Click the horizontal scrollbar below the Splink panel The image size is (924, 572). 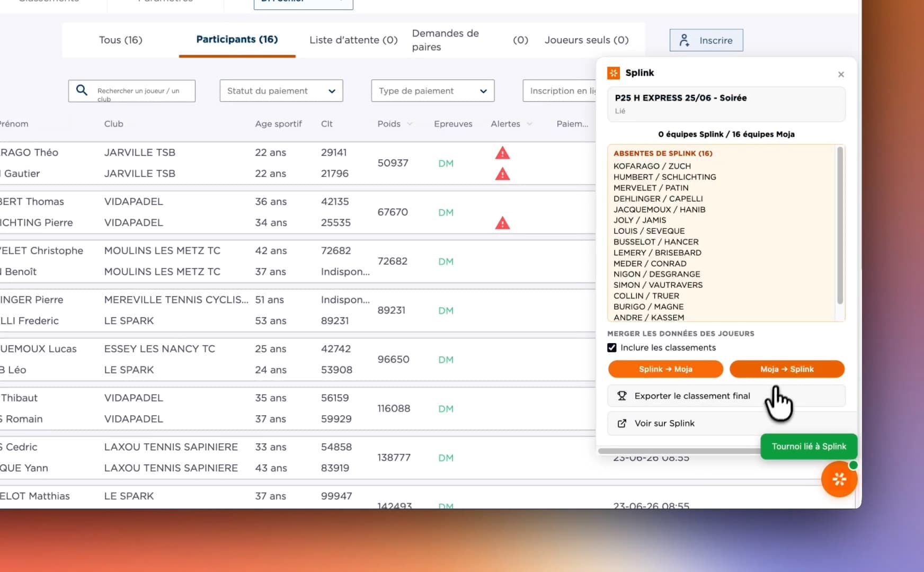[x=679, y=451]
